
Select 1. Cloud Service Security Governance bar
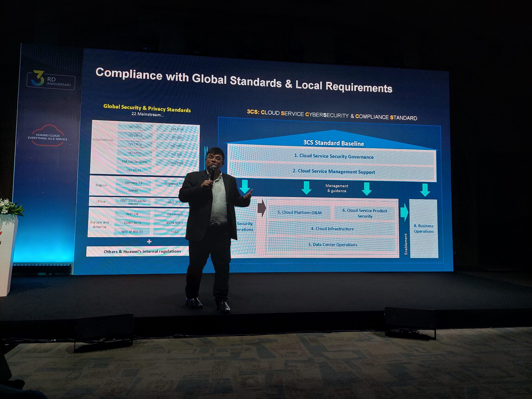coord(334,156)
